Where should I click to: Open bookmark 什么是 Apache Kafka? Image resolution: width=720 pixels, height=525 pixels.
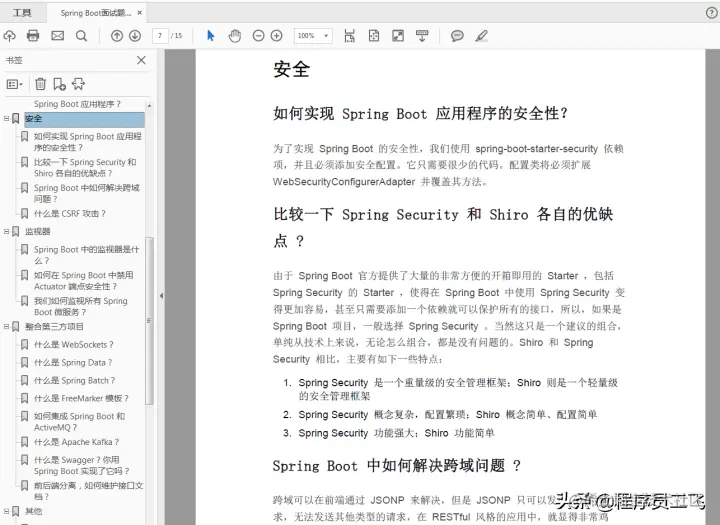click(76, 442)
